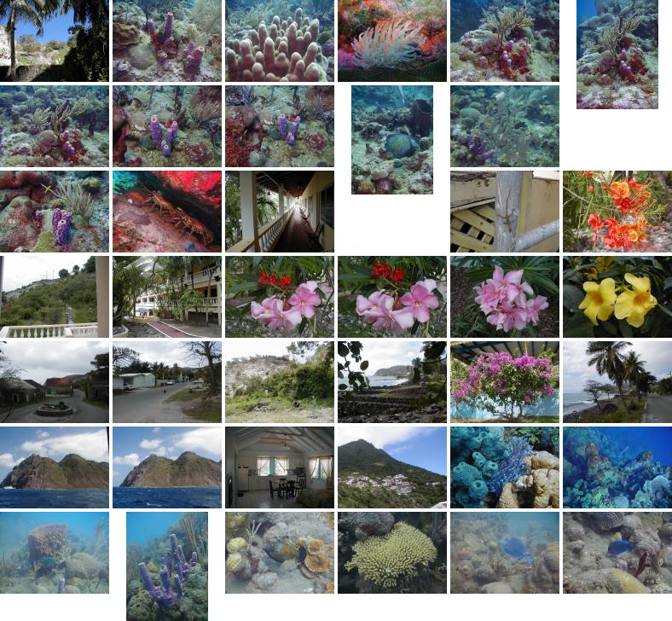This screenshot has height=621, width=672.
Task: Open the kitchen and dining interior photo
Action: 280,467
